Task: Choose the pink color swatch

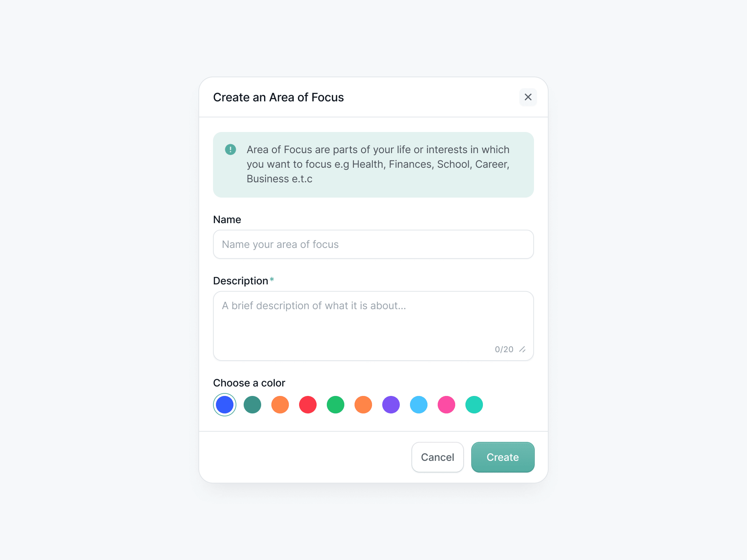Action: click(446, 405)
